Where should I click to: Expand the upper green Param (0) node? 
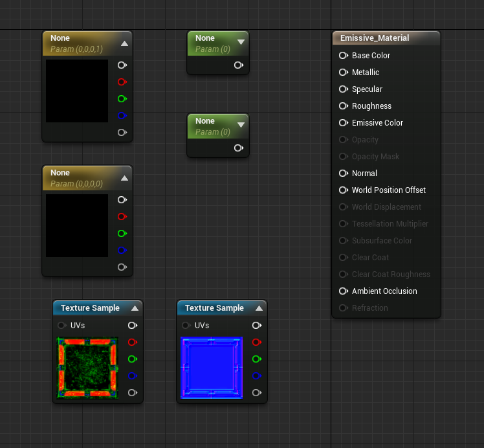tap(241, 42)
